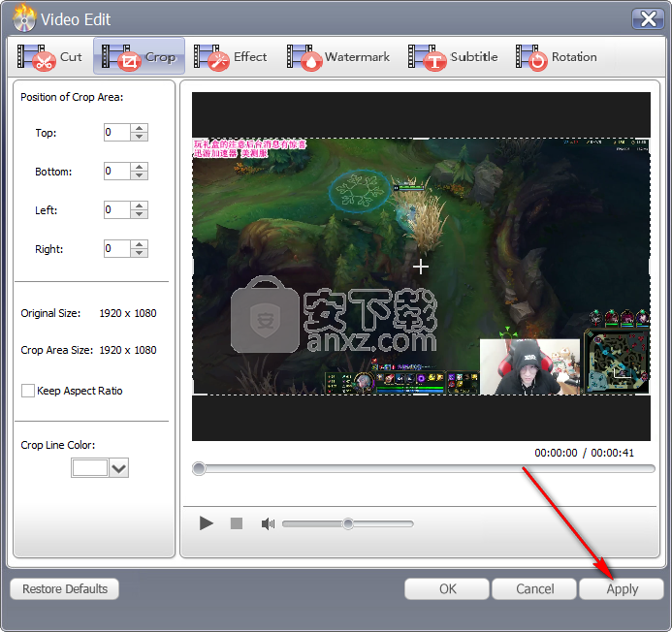Decrease the Right crop value
Viewport: 672px width, 632px height.
pyautogui.click(x=140, y=253)
